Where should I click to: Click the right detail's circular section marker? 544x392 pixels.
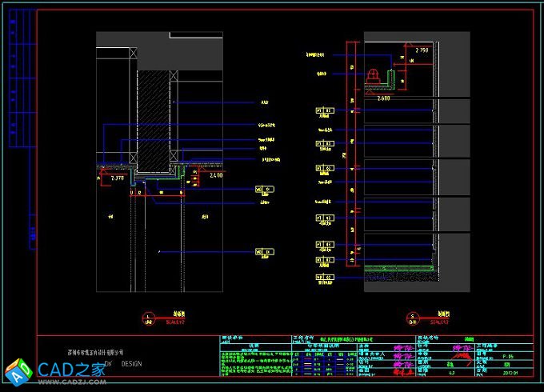413,318
